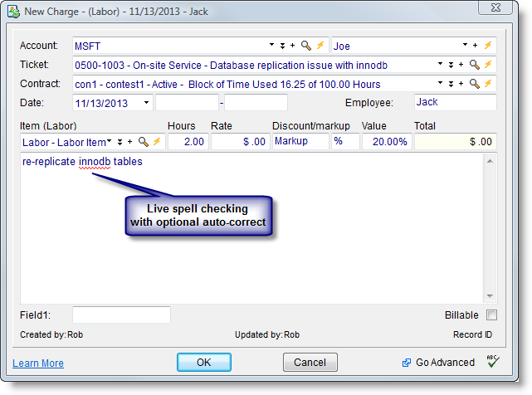Click the Labor Item search magnifier icon
The width and height of the screenshot is (532, 395).
(143, 142)
